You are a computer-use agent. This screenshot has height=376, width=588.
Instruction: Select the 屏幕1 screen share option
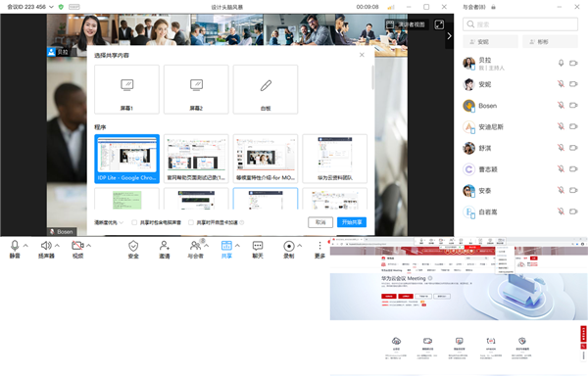pos(126,89)
